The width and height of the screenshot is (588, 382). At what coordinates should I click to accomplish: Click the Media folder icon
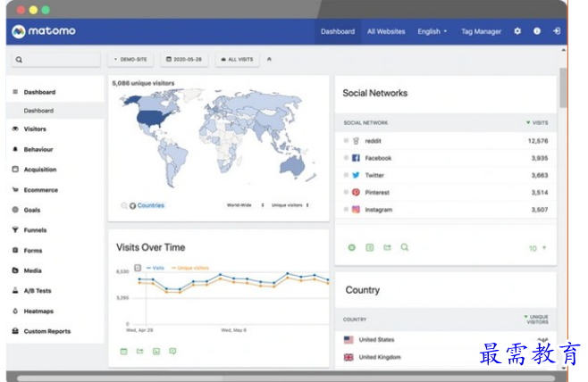coord(15,270)
